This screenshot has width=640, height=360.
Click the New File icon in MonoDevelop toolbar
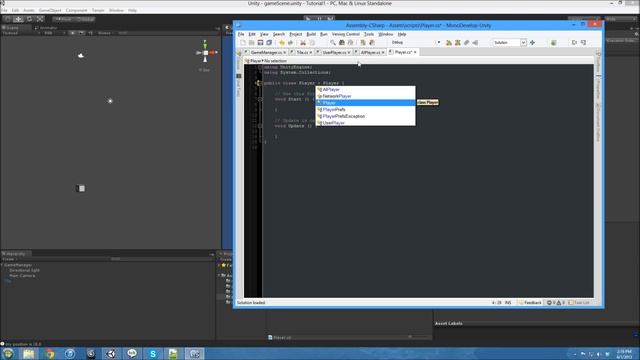243,42
